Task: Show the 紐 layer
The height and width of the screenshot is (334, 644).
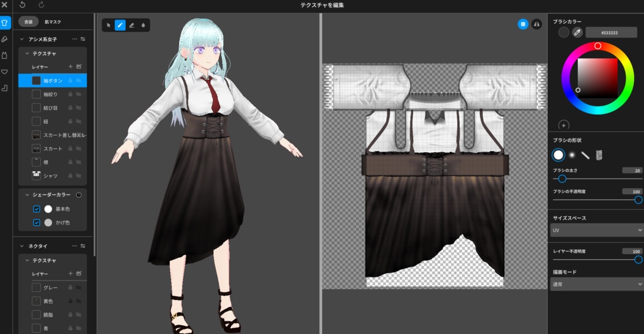Action: [79, 121]
